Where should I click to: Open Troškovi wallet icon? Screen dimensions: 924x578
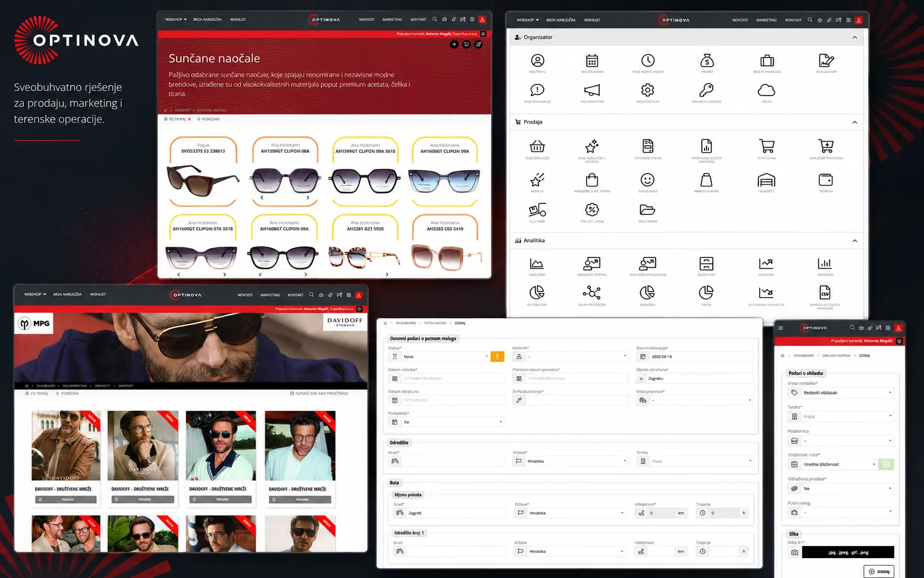826,179
